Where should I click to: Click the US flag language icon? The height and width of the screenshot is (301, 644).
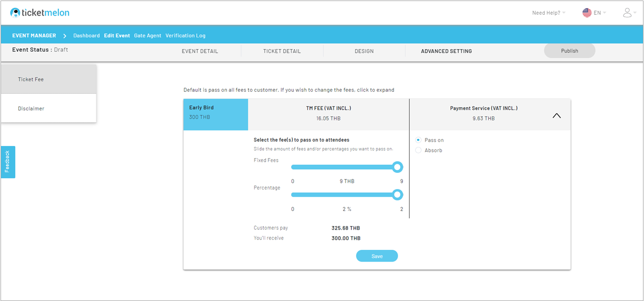click(x=587, y=13)
